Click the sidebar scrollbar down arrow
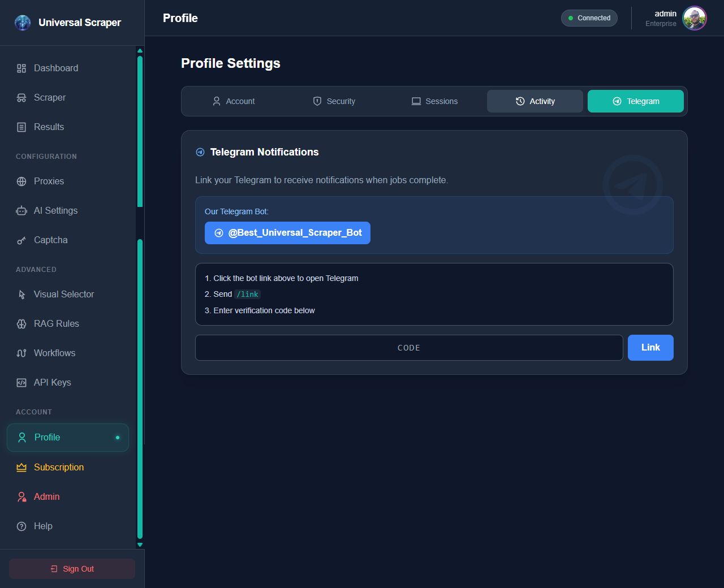 [140, 545]
